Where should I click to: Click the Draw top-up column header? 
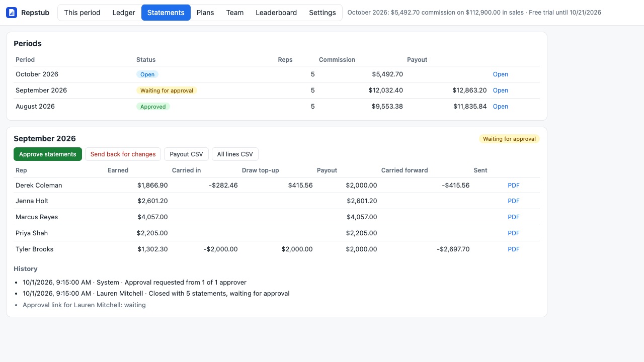pos(260,170)
